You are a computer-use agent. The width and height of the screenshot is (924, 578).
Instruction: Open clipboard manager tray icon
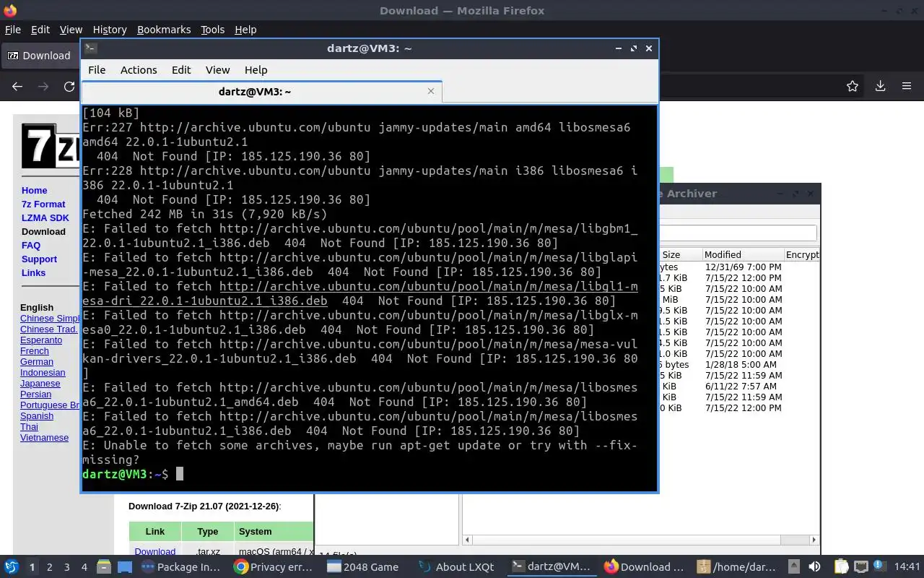coord(842,567)
